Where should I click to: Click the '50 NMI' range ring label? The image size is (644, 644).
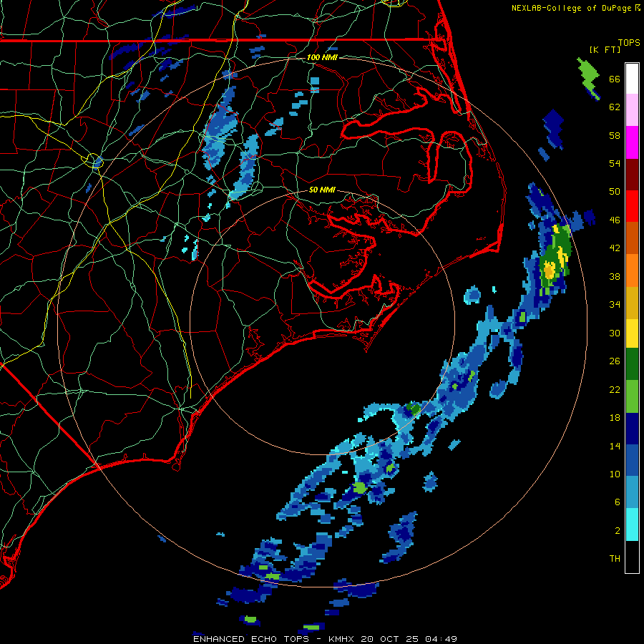tap(322, 190)
